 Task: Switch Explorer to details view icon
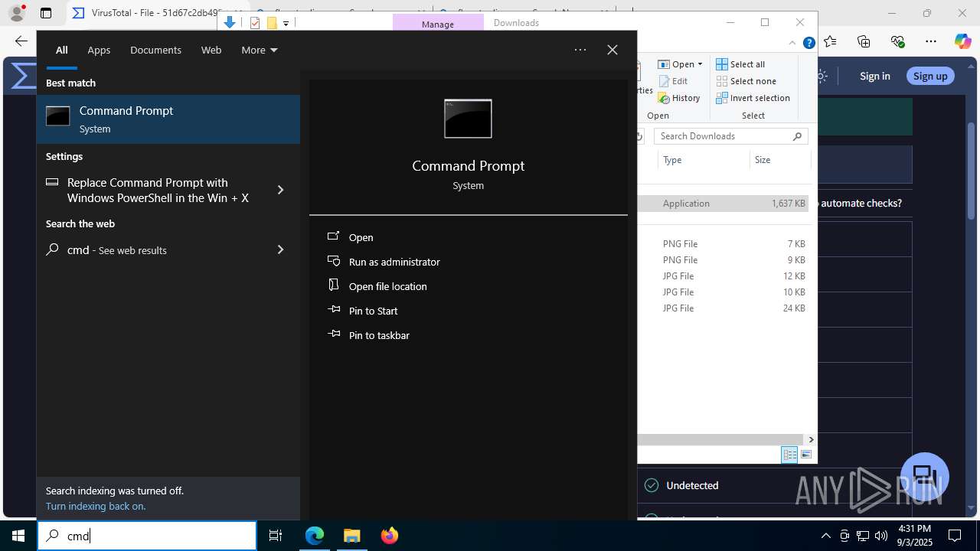point(789,455)
